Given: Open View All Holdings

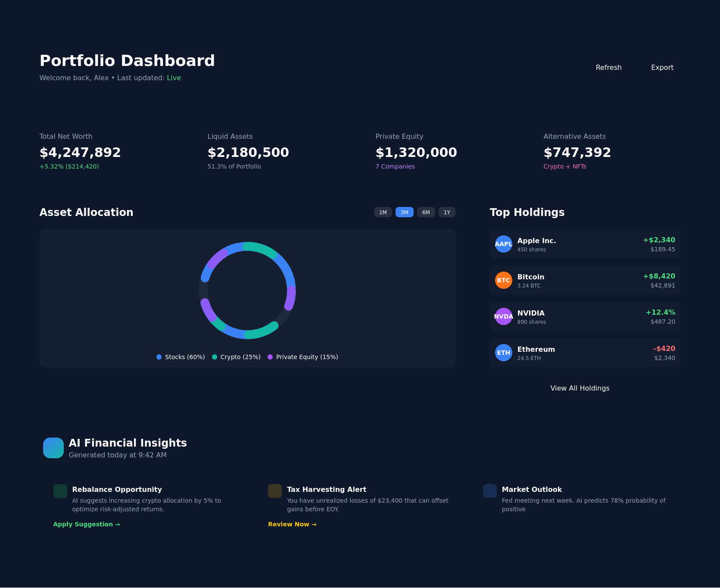Looking at the screenshot, I should (x=580, y=388).
